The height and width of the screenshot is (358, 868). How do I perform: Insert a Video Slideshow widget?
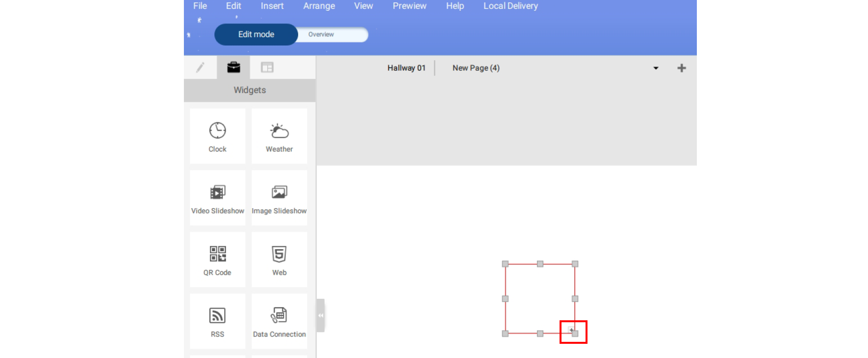pos(217,198)
